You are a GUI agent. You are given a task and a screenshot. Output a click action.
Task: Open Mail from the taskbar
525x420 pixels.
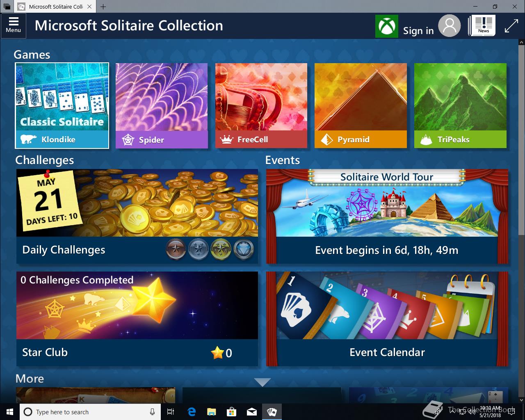pyautogui.click(x=251, y=412)
